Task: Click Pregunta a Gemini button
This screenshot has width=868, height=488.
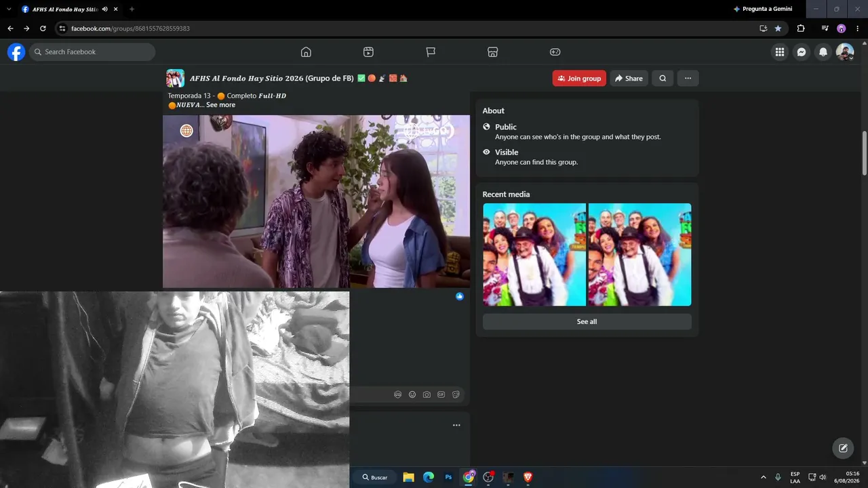Action: click(763, 9)
